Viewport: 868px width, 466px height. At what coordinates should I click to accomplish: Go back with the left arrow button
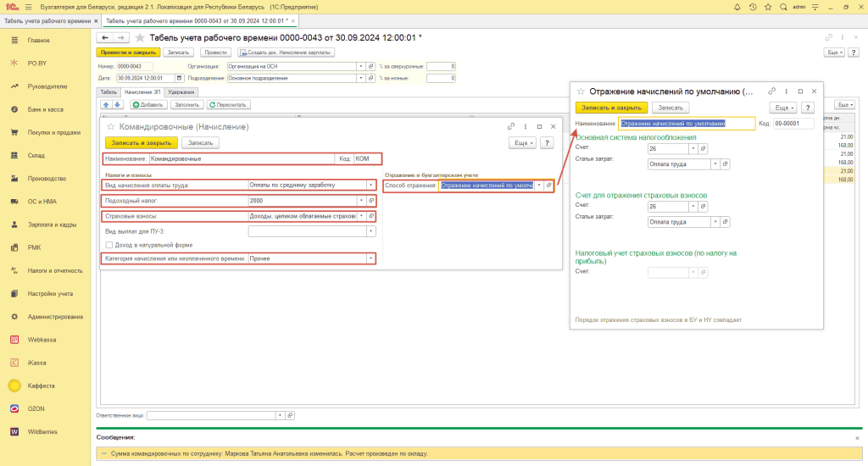[x=104, y=37]
